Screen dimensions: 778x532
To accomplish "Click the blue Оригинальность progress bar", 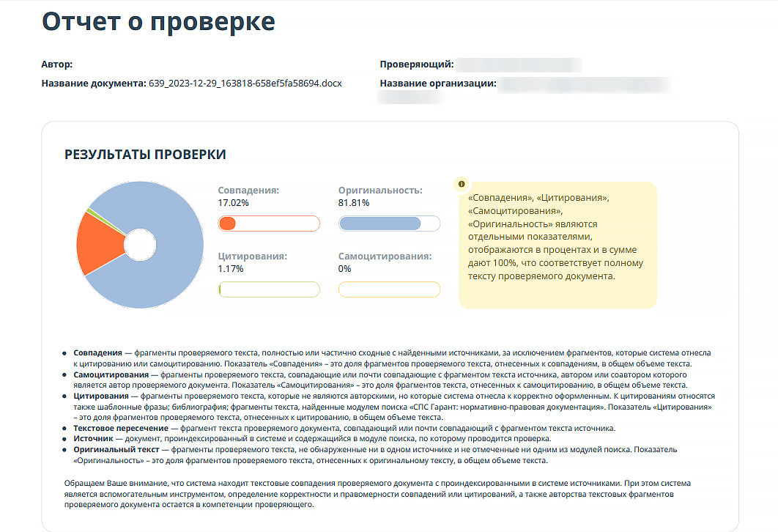I will 389,223.
